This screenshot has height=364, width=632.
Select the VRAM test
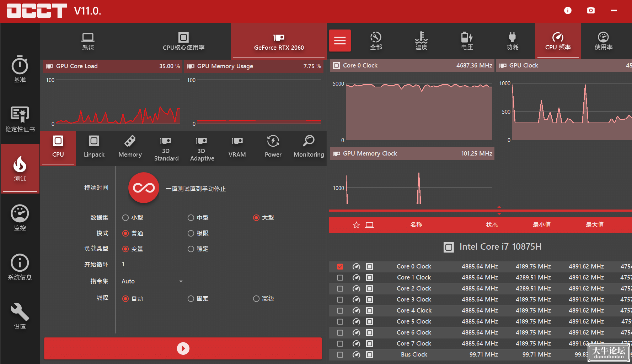coord(237,148)
